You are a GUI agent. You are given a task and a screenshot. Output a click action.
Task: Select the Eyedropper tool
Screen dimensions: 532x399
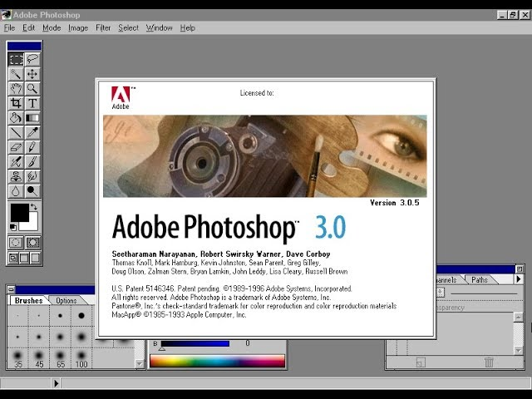click(32, 132)
